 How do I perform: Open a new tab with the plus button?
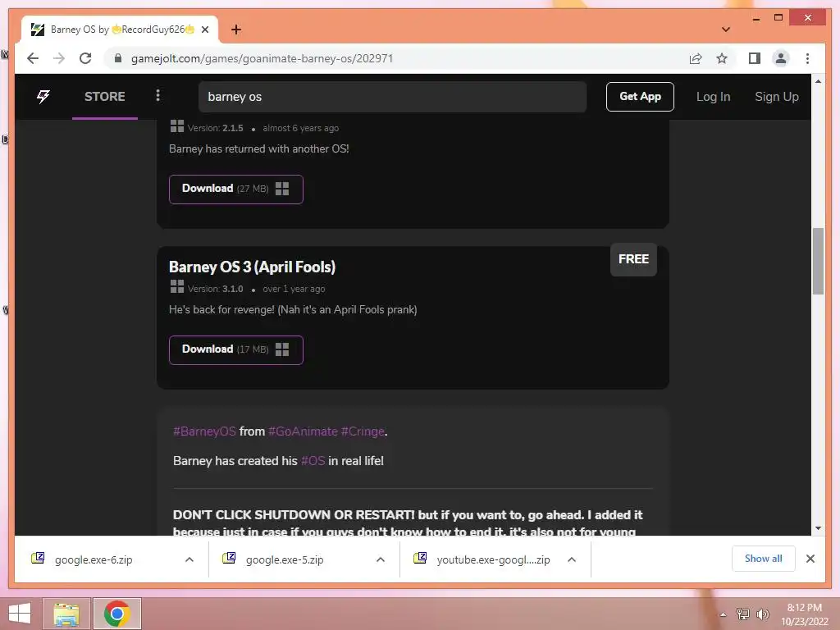[236, 30]
